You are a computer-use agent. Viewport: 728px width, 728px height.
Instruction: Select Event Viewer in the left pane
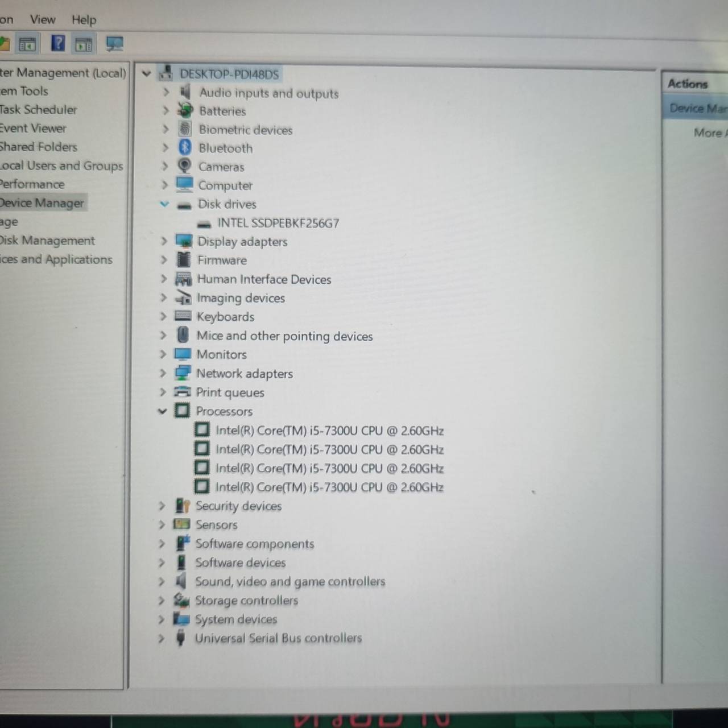coord(32,128)
